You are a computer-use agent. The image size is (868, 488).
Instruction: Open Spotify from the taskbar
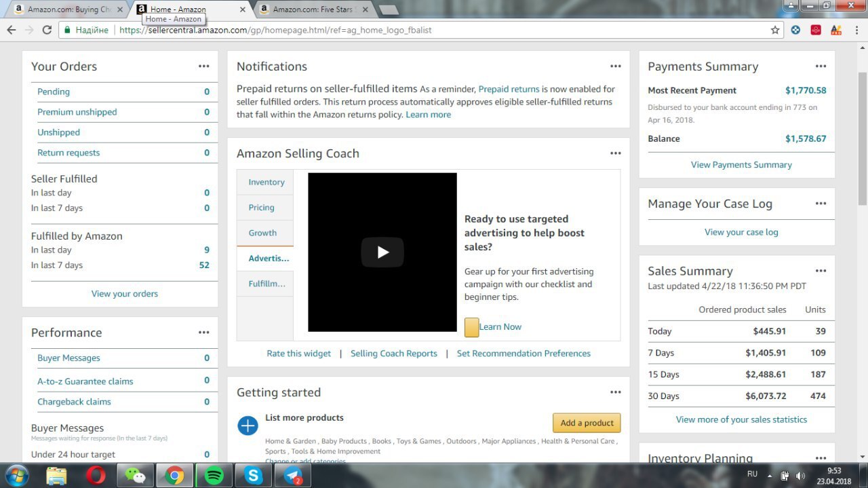(x=214, y=476)
